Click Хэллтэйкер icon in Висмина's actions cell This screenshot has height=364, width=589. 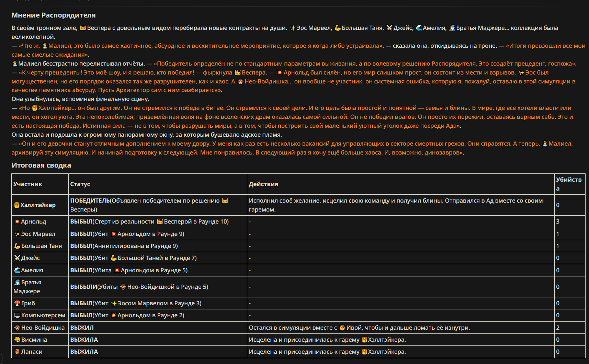point(364,340)
